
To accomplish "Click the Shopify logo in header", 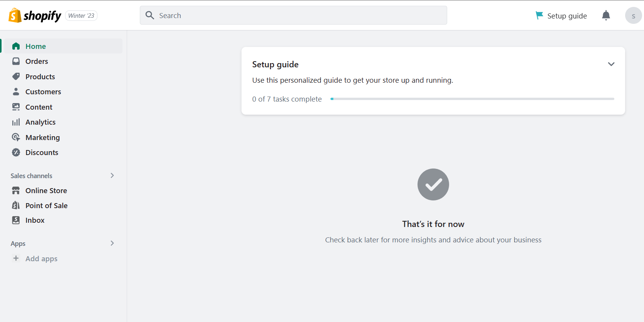I will [35, 15].
